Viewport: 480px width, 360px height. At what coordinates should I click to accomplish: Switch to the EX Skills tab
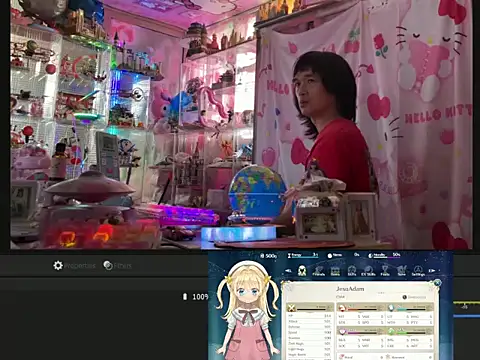[368, 271]
